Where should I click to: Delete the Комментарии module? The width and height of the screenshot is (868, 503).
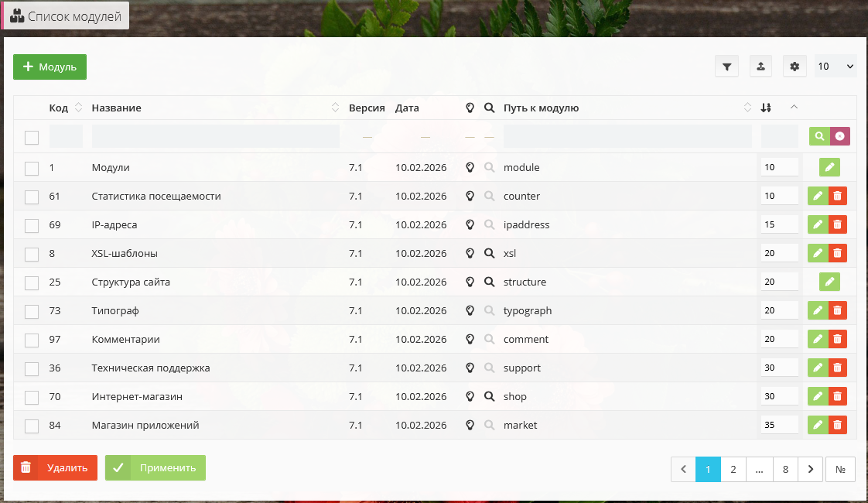click(x=838, y=339)
